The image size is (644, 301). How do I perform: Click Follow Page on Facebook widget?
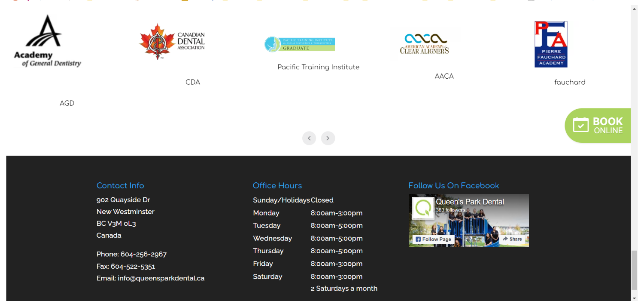[x=433, y=239]
